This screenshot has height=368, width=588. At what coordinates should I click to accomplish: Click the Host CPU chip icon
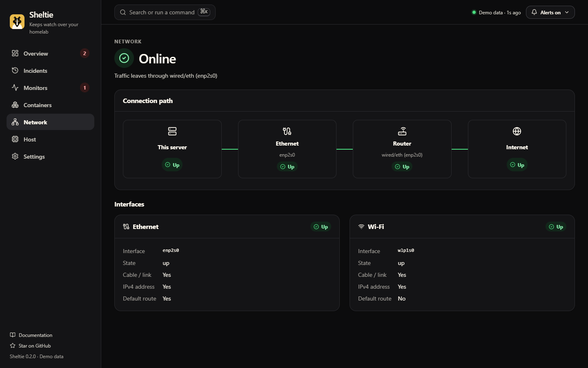click(15, 139)
